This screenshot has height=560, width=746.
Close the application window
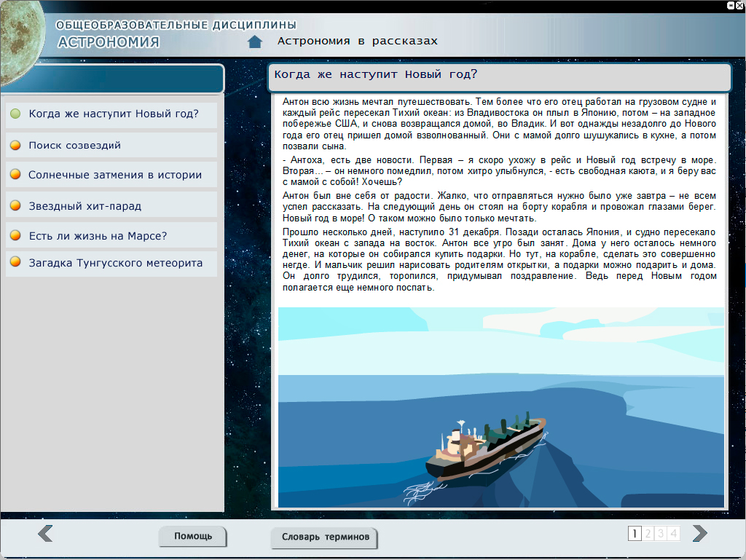[x=740, y=5]
